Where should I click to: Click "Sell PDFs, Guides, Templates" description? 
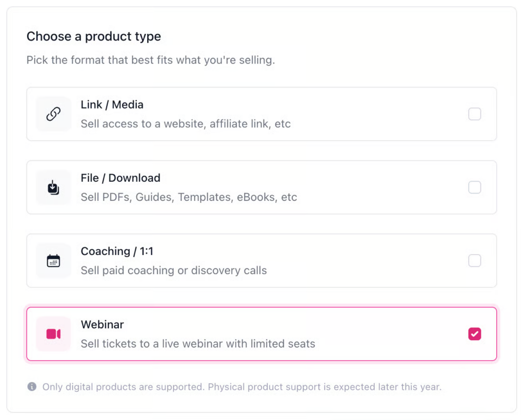pyautogui.click(x=189, y=197)
